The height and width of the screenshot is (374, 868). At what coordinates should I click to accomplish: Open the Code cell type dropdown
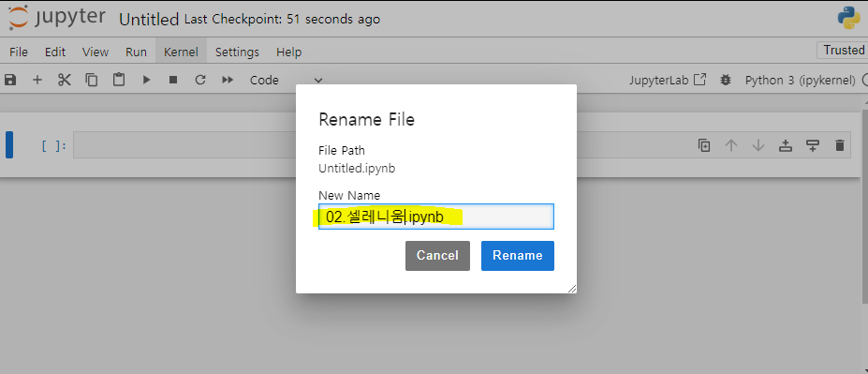pos(287,81)
